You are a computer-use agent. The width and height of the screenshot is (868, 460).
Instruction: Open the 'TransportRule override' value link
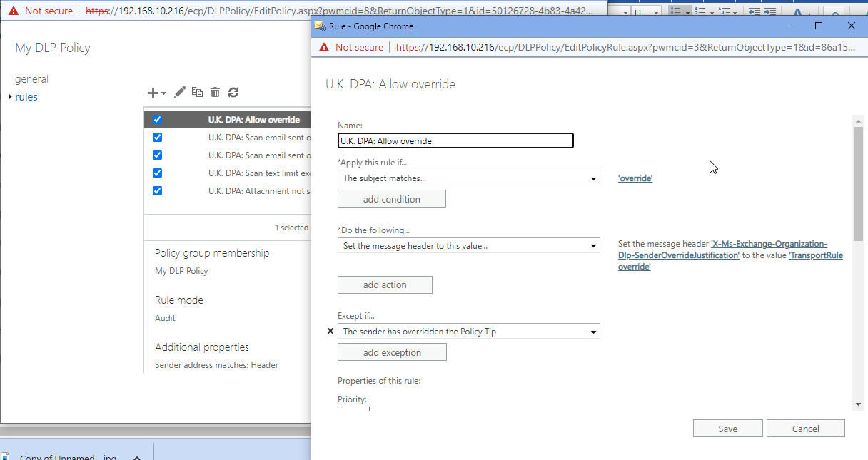[x=730, y=261]
